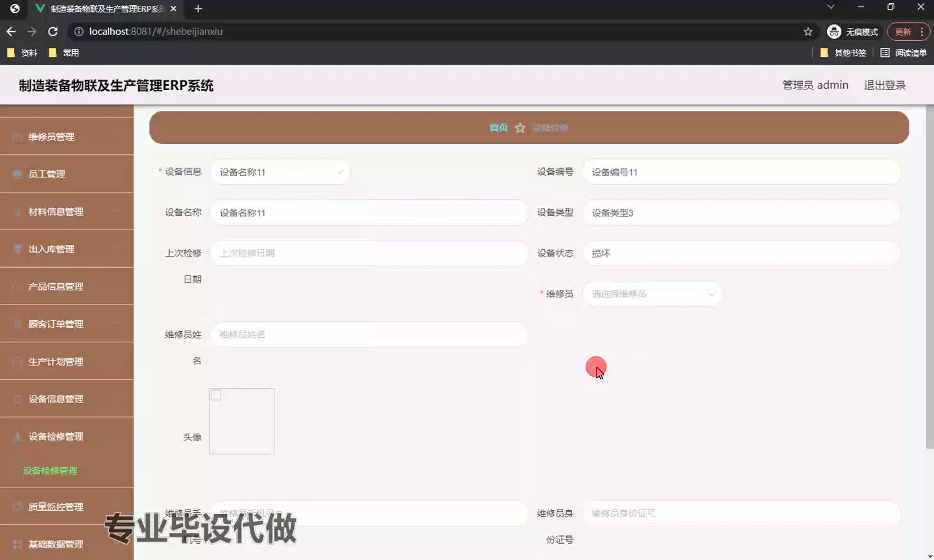The height and width of the screenshot is (560, 934).
Task: Click the 维修员姓名 input field
Action: pyautogui.click(x=369, y=334)
